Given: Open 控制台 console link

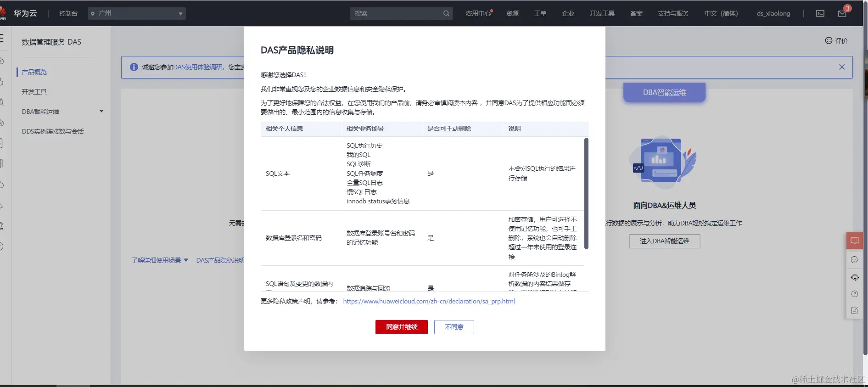Looking at the screenshot, I should 68,13.
